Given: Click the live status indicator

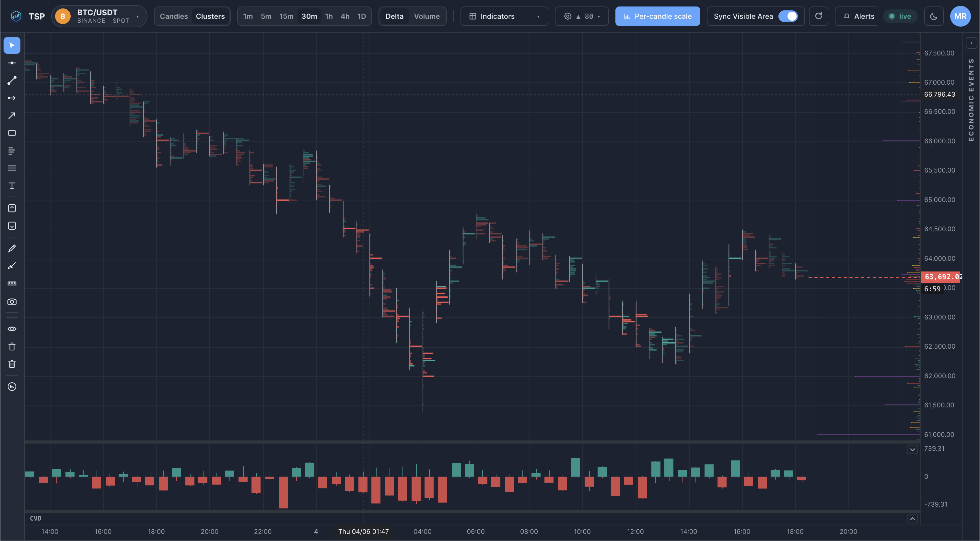Looking at the screenshot, I should pyautogui.click(x=900, y=16).
